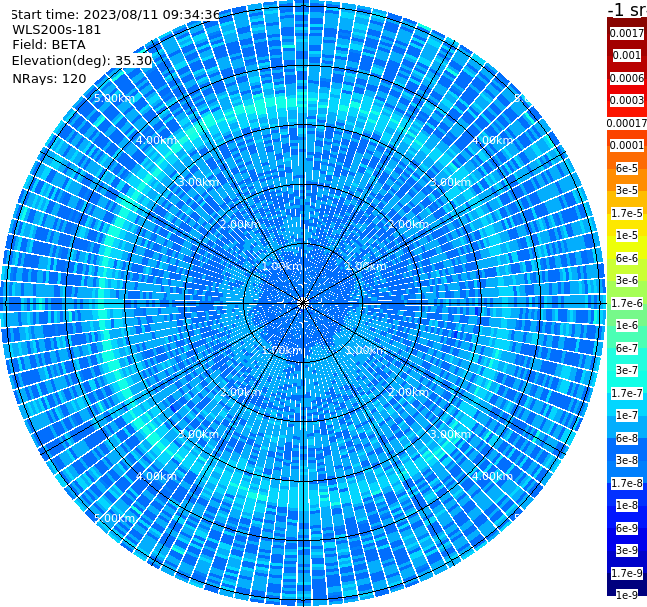The width and height of the screenshot is (647, 607).
Task: Pick the 1e-9 colorbar bottom label
Action: [x=627, y=595]
